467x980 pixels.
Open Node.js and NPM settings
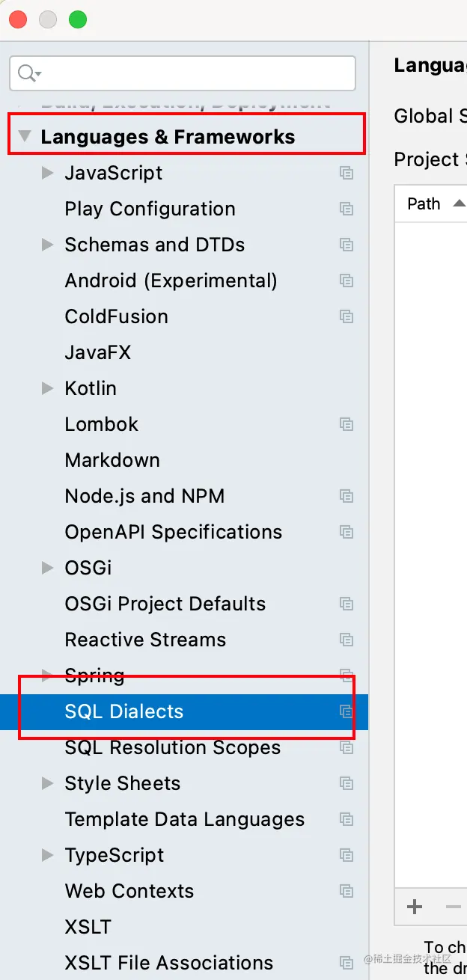pyautogui.click(x=144, y=496)
